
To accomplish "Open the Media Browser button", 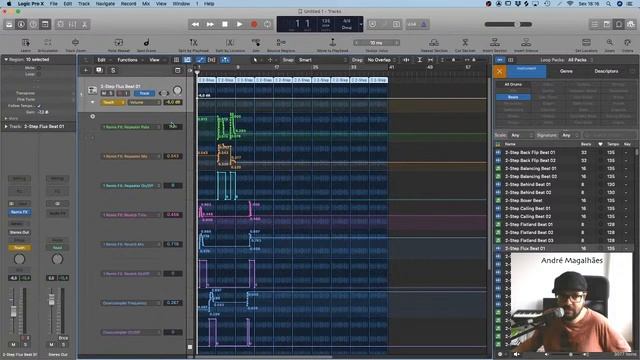I will coord(631,24).
